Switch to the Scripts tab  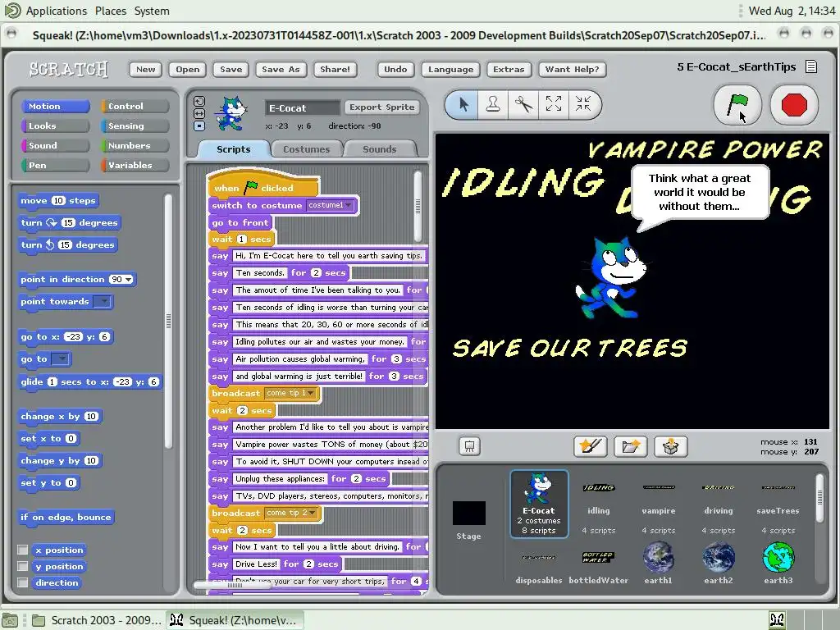pos(233,149)
